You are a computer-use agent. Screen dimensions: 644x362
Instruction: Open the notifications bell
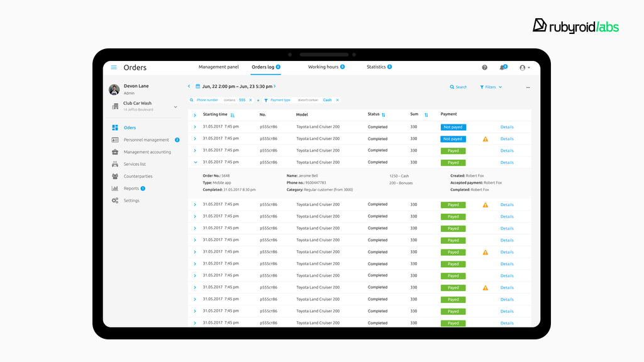[x=502, y=67]
